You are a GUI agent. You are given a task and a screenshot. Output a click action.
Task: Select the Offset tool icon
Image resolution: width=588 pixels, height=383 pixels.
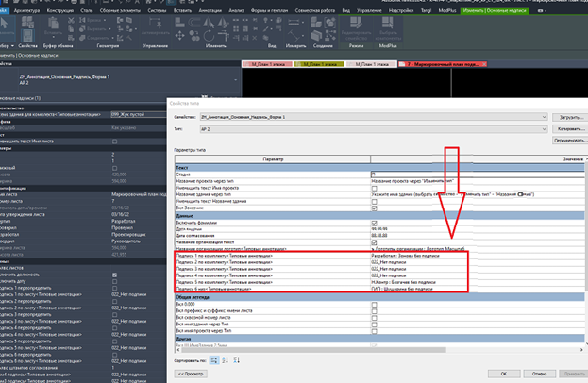tap(194, 23)
